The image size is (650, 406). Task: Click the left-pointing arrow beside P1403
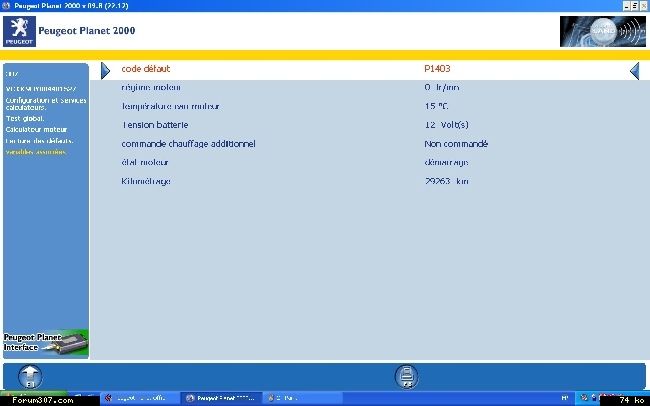click(635, 71)
